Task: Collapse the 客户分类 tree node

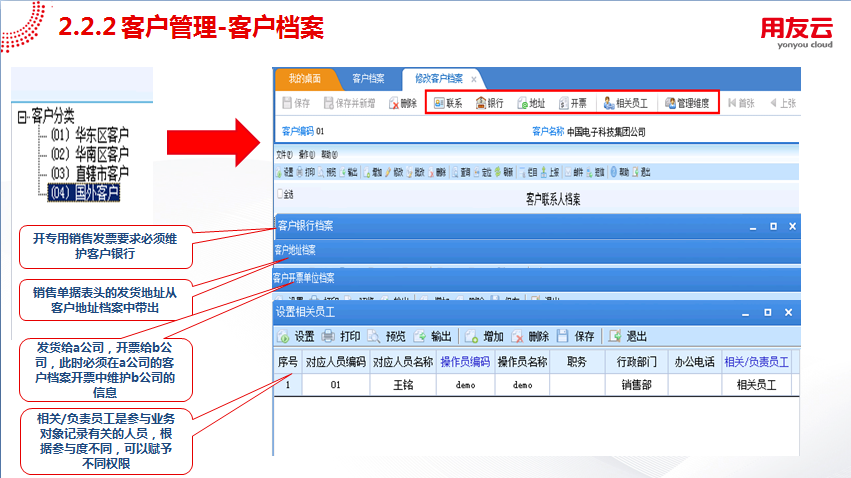Action: click(22, 117)
